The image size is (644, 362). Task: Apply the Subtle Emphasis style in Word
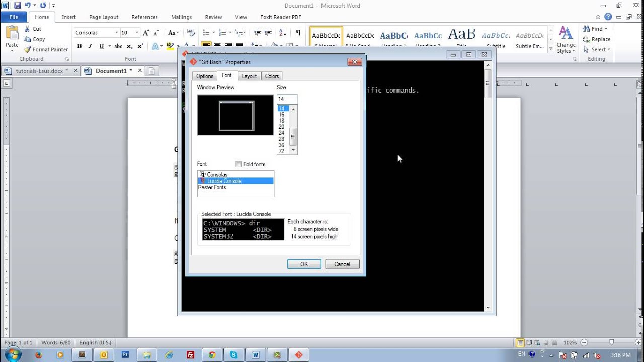pyautogui.click(x=530, y=39)
